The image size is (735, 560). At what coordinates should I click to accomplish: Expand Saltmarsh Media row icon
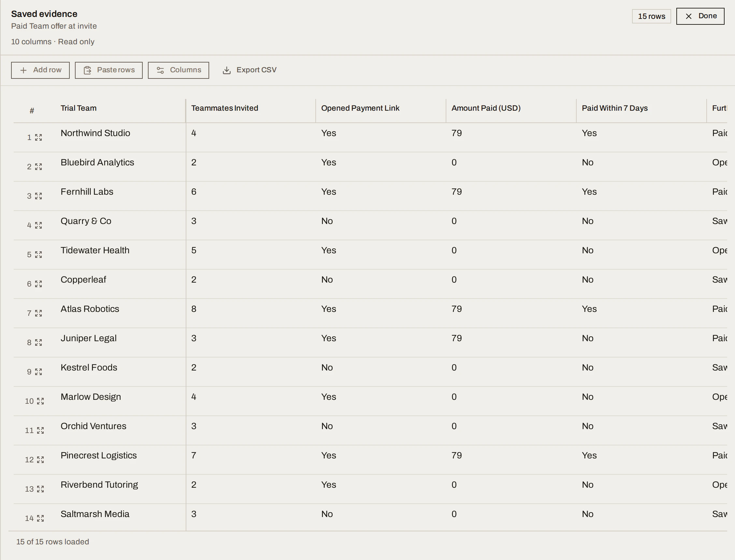(x=40, y=519)
